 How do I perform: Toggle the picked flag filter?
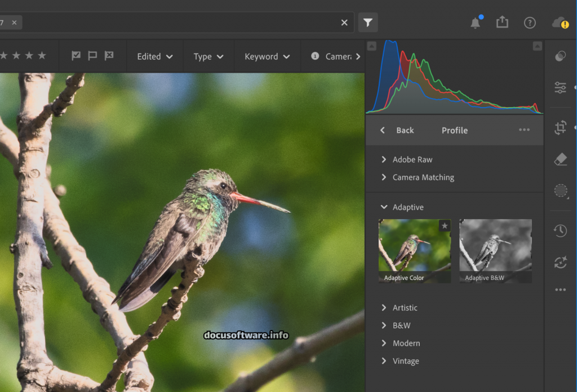pos(76,56)
